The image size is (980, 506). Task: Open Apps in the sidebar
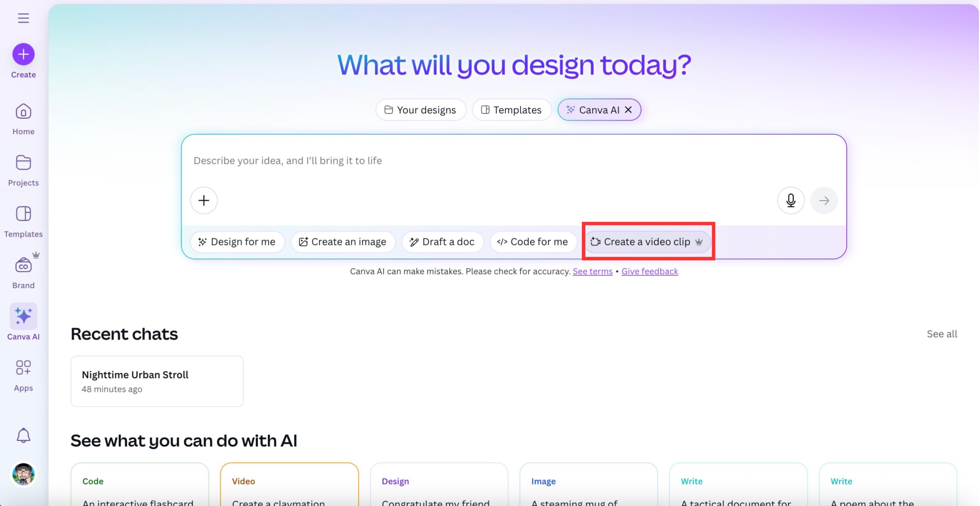[x=23, y=376]
